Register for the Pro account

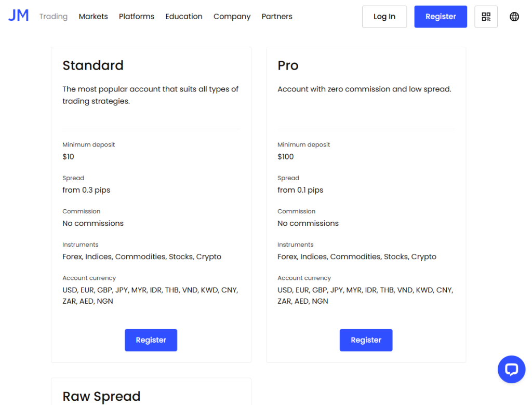[x=366, y=340]
